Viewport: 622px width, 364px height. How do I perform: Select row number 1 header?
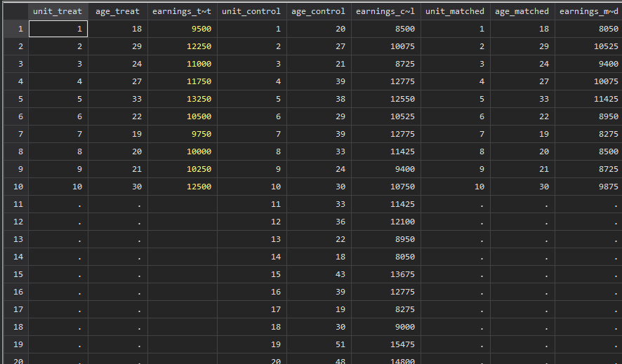click(x=14, y=29)
